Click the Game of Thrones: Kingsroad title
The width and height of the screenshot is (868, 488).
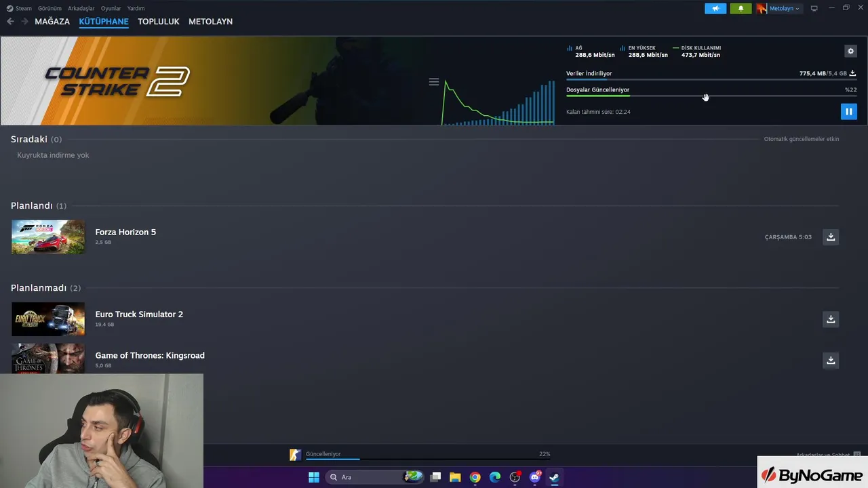click(x=150, y=355)
